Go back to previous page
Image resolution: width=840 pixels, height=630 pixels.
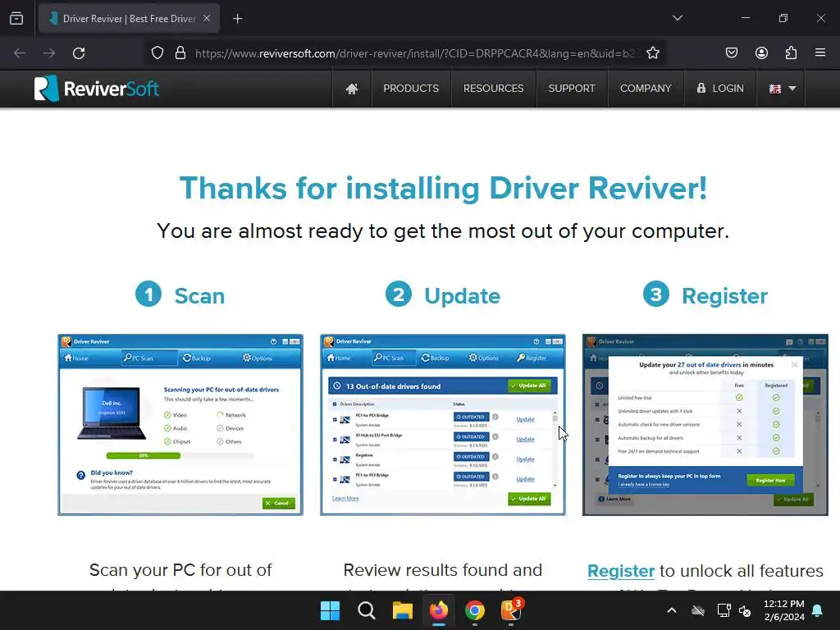tap(20, 53)
